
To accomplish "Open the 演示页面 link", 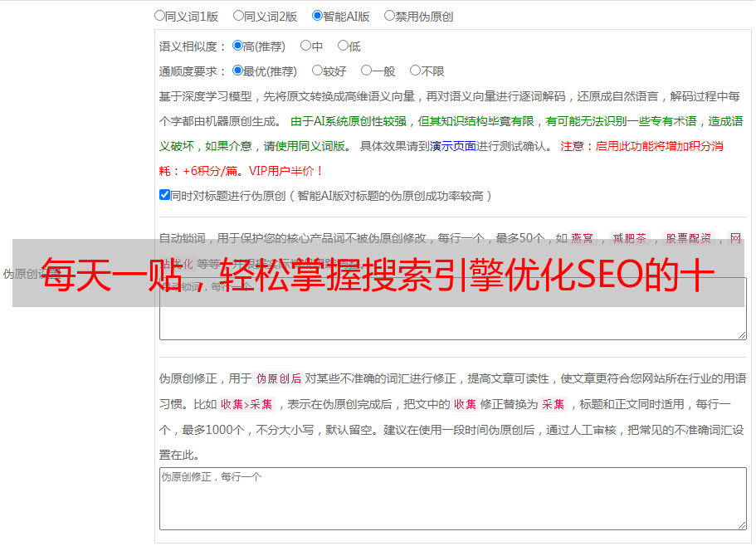I will (453, 146).
